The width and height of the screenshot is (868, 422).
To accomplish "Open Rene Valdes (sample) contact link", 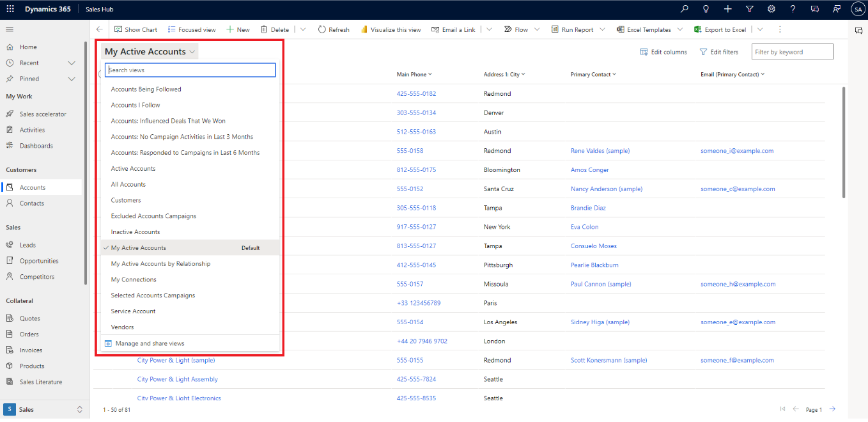I will point(600,151).
